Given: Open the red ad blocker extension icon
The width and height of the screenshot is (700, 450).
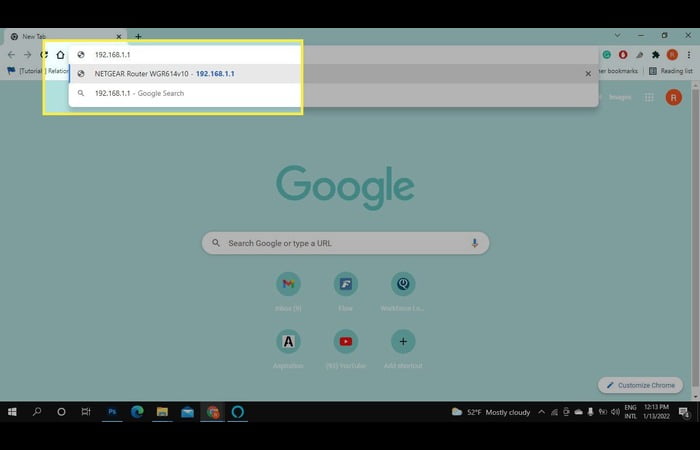Looking at the screenshot, I should coord(623,54).
